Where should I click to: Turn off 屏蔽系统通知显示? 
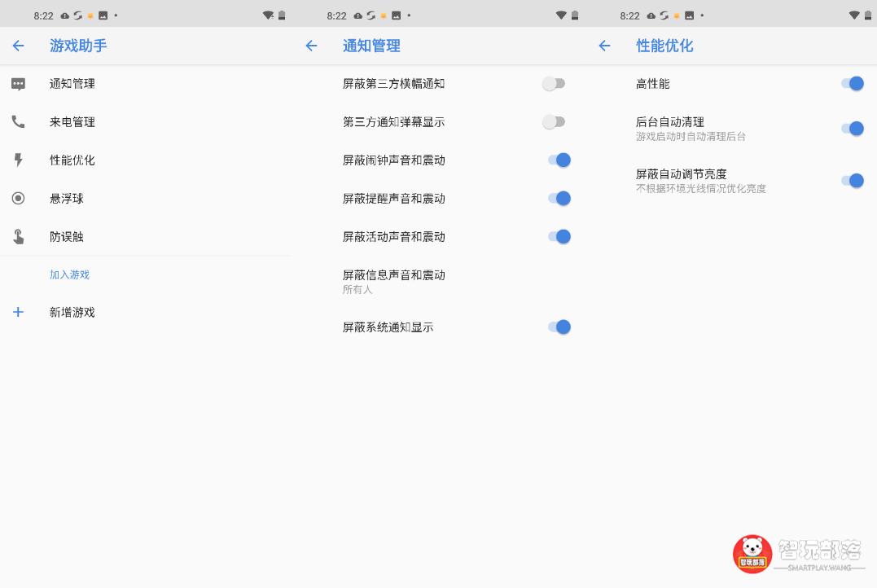[559, 327]
